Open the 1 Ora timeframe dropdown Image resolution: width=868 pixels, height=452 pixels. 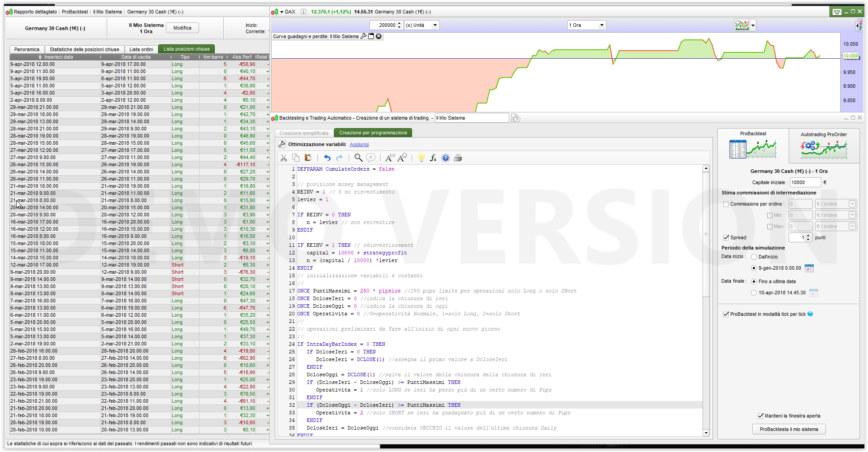pyautogui.click(x=601, y=25)
